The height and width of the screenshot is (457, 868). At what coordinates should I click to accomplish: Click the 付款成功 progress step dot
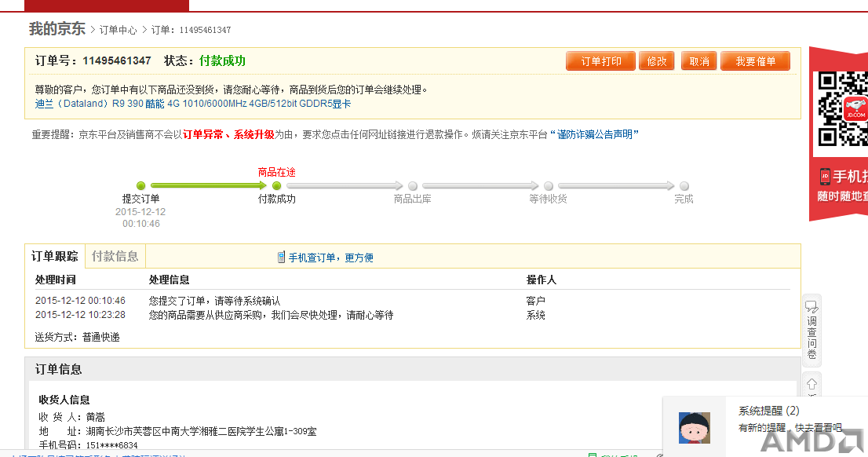pyautogui.click(x=277, y=185)
